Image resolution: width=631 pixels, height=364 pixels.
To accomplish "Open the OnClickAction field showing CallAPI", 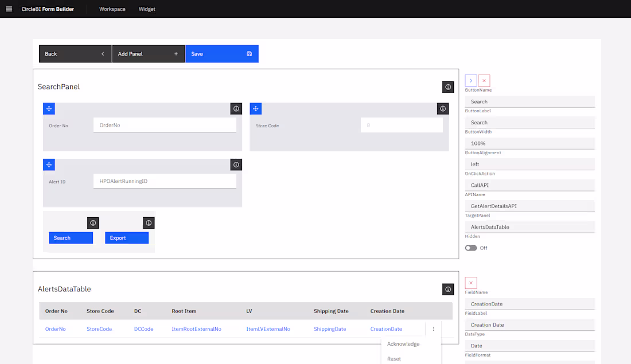I will 529,185.
